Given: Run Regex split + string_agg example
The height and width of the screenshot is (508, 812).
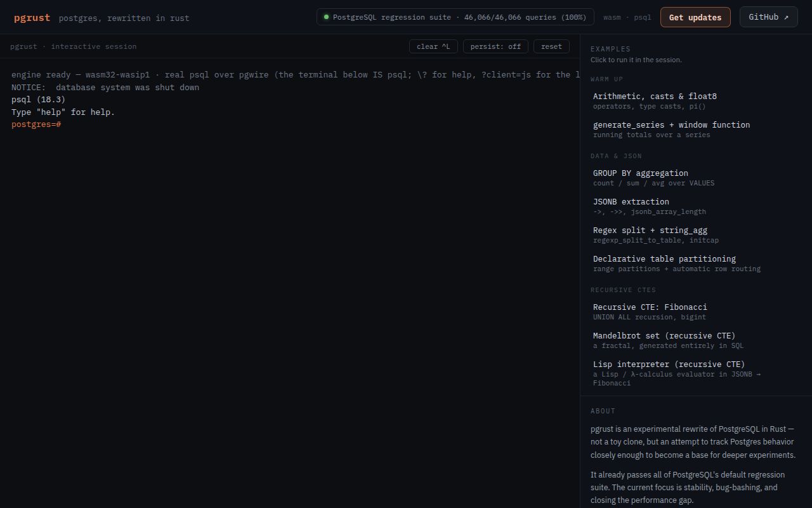Looking at the screenshot, I should point(695,235).
